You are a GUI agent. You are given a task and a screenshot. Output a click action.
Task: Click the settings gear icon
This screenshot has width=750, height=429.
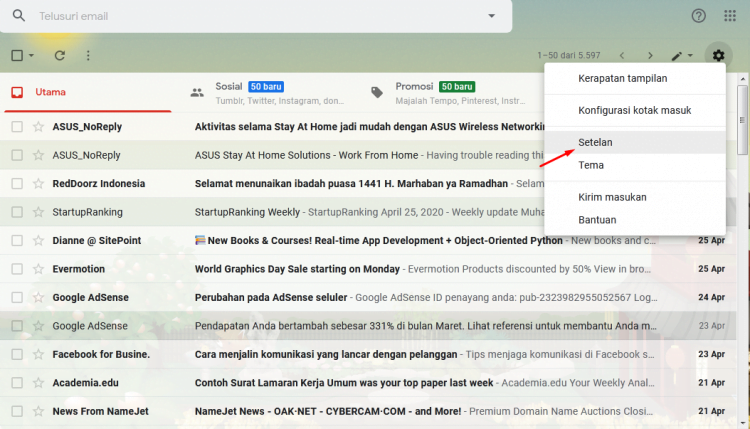click(x=718, y=55)
